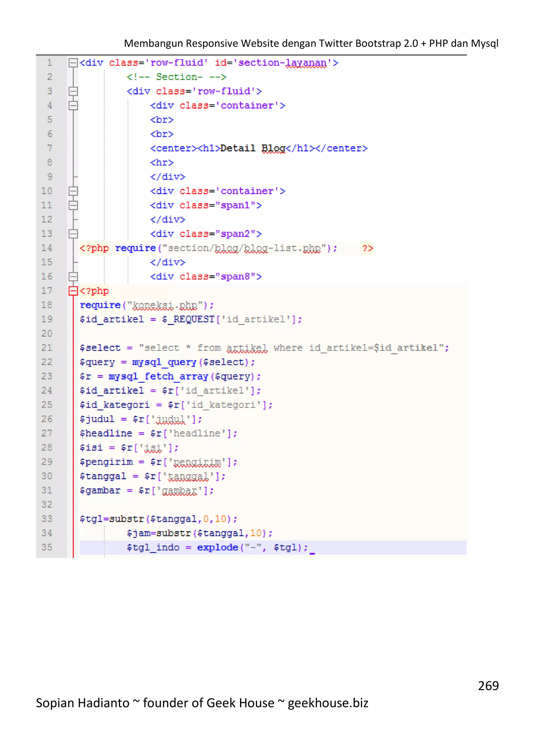Click the $tanggal = $r['tanggal'] line
This screenshot has width=535, height=756.
click(x=153, y=476)
